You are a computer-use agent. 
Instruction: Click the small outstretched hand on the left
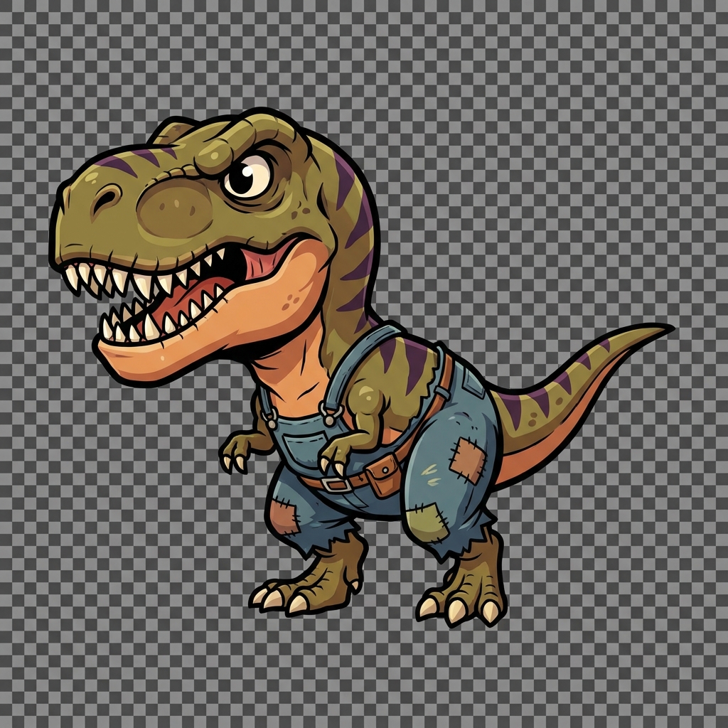click(236, 454)
